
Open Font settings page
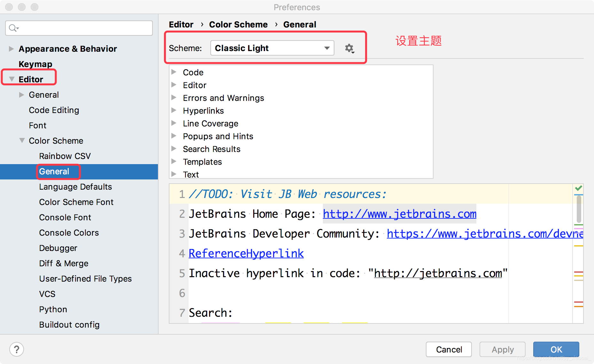click(x=38, y=125)
